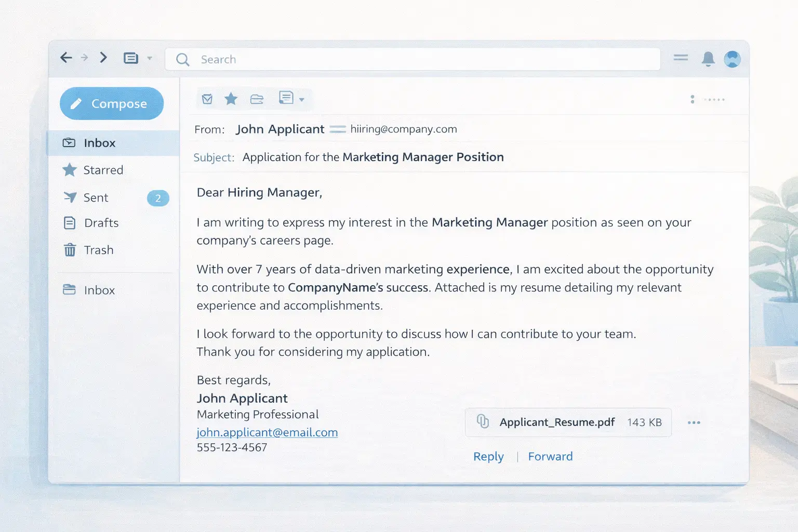Click the john.applicant@email.com link
The height and width of the screenshot is (532, 798).
[267, 432]
